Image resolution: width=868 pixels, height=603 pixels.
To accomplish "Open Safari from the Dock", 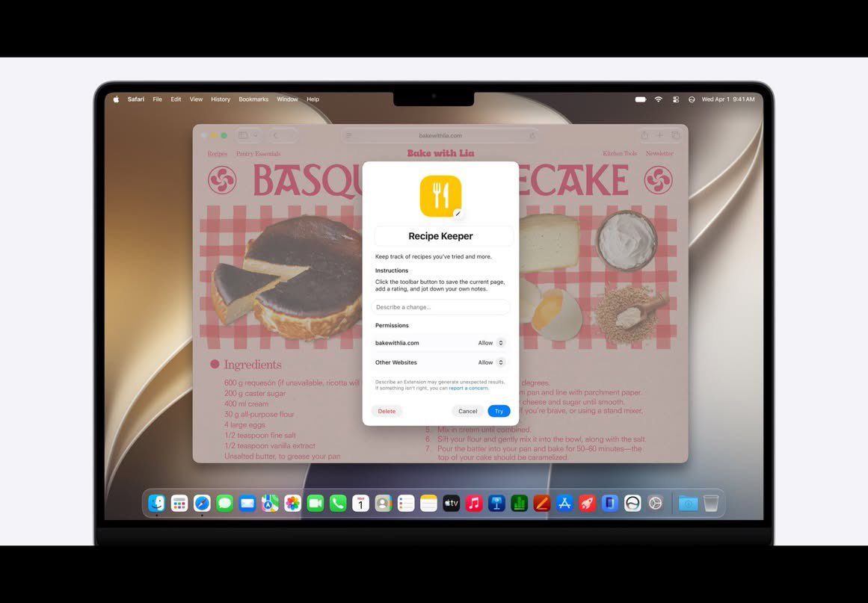I will [202, 503].
